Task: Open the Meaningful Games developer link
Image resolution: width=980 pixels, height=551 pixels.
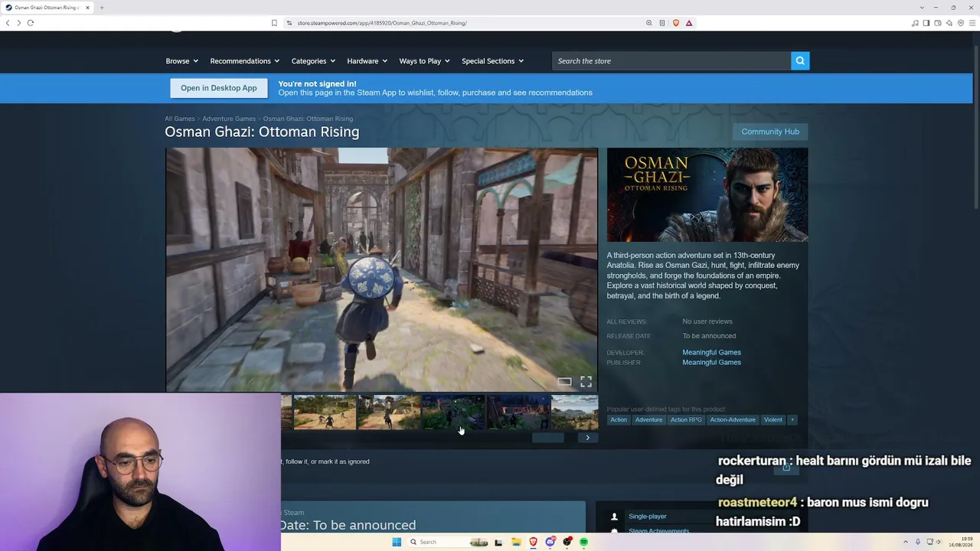Action: 711,352
